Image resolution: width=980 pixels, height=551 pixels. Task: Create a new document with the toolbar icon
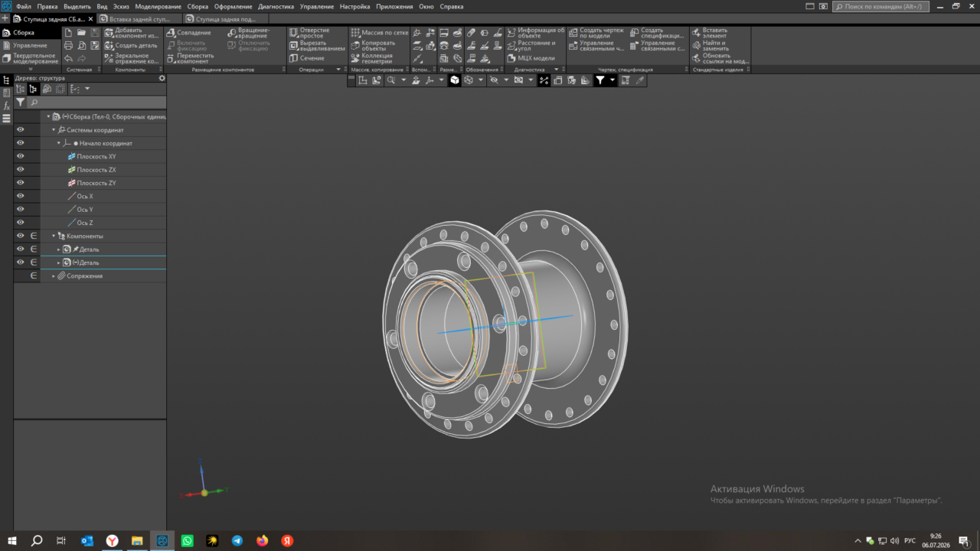(x=68, y=33)
